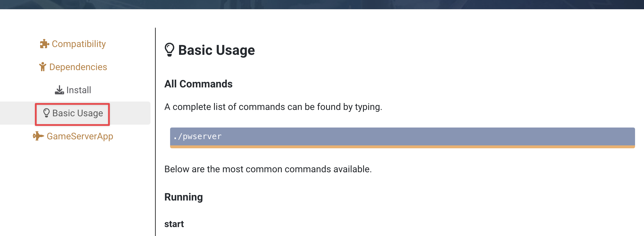The height and width of the screenshot is (236, 644).
Task: Click the Running section heading
Action: point(183,197)
